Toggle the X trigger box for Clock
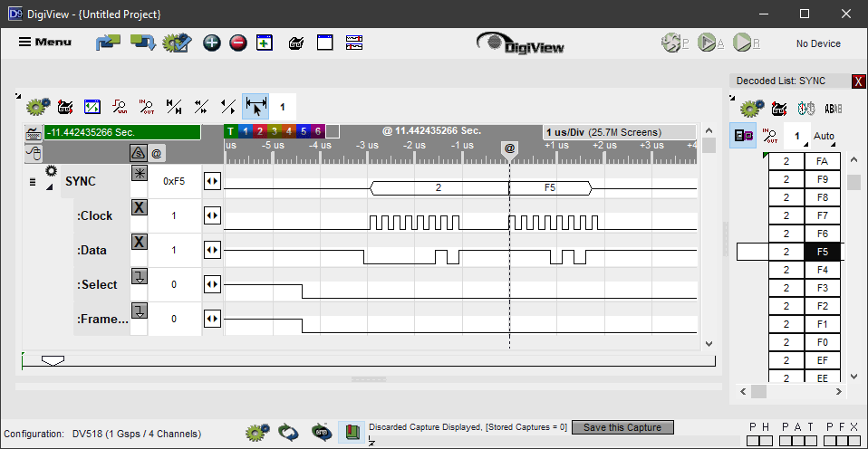868x449 pixels. tap(139, 207)
